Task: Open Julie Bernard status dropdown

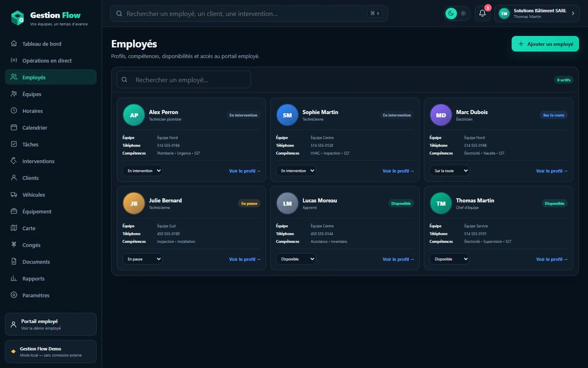Action: (143, 259)
